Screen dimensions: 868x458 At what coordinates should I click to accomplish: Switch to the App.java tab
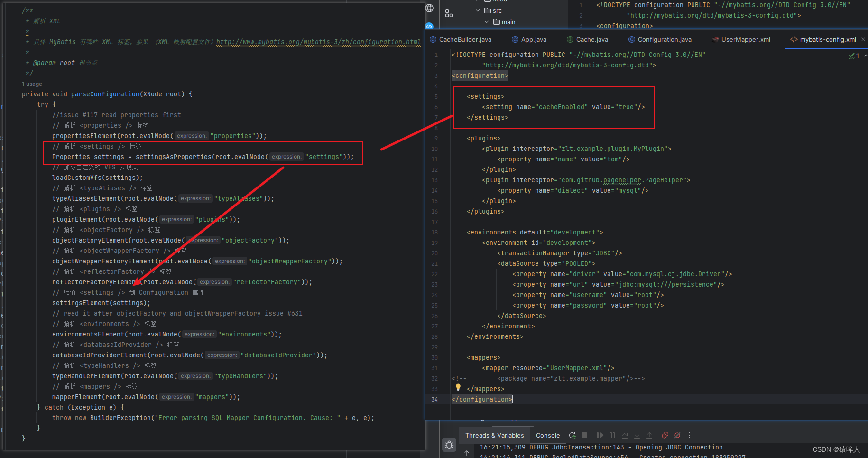529,39
